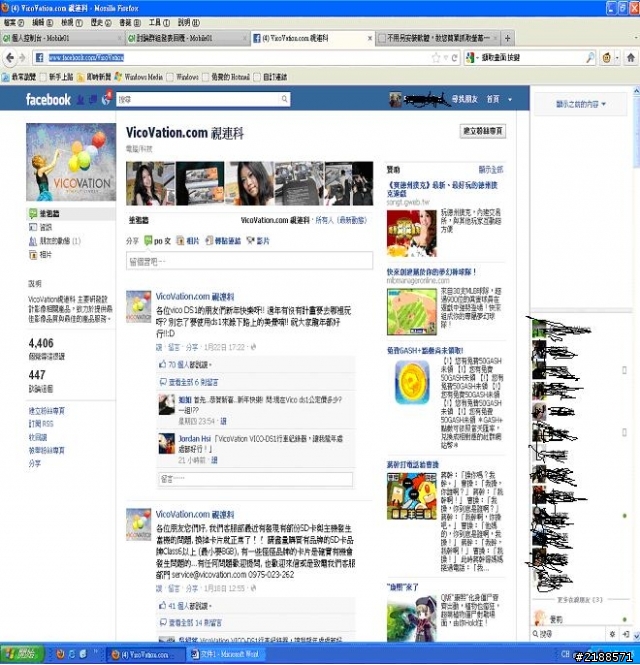Open a new tab with the plus button
Viewport: 640px width, 665px height.
coord(507,38)
